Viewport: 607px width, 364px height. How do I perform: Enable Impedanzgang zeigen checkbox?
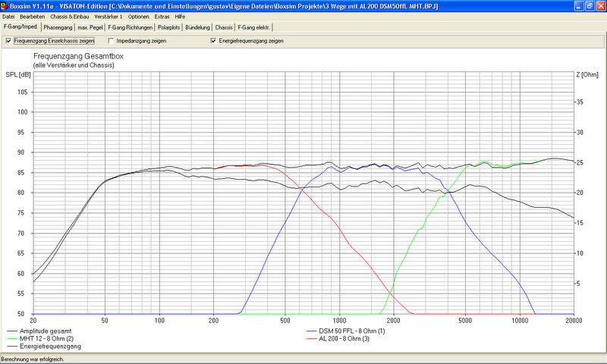(x=112, y=41)
